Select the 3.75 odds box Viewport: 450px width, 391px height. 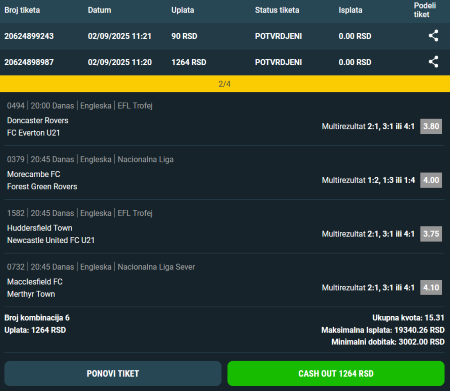pyautogui.click(x=431, y=234)
